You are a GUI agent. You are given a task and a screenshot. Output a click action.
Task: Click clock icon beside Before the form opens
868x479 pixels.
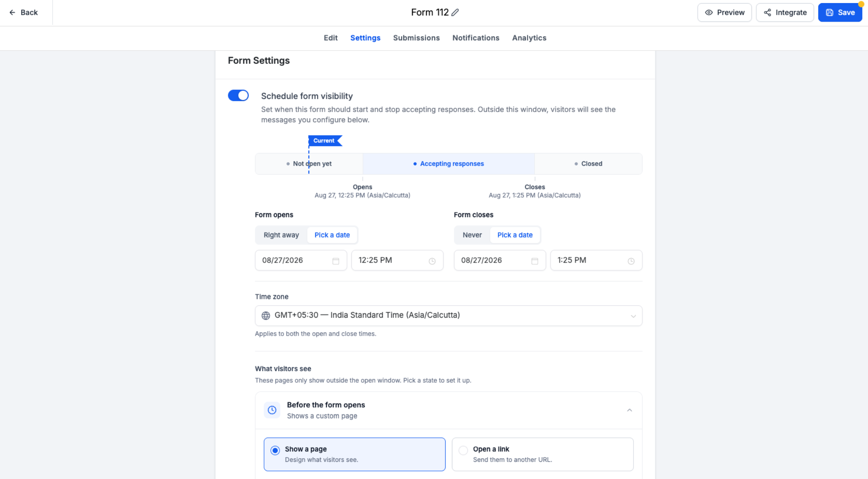coord(272,410)
